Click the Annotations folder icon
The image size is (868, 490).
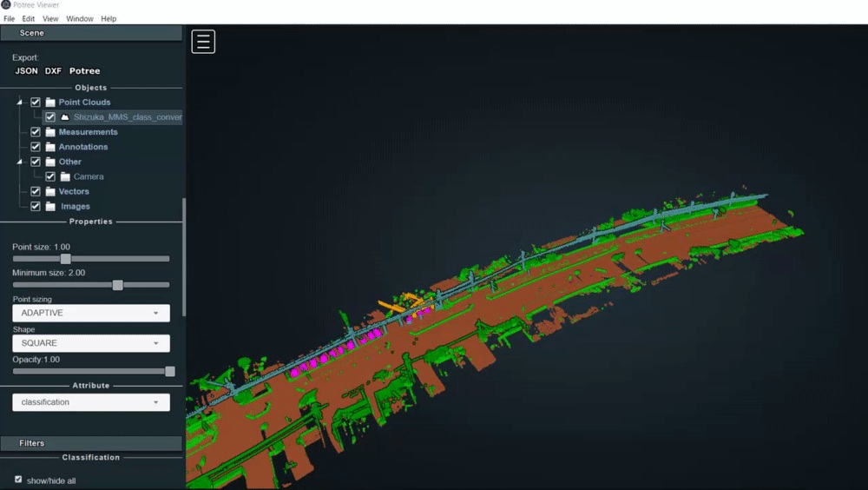[50, 147]
